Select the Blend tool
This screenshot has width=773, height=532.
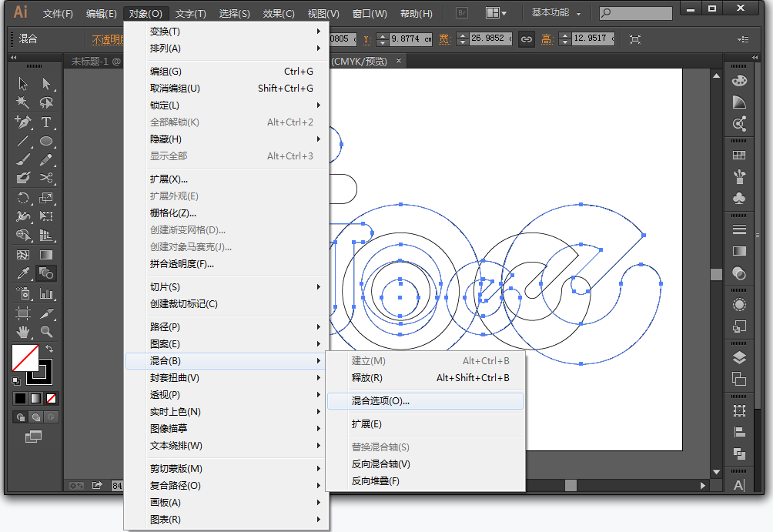tap(46, 273)
